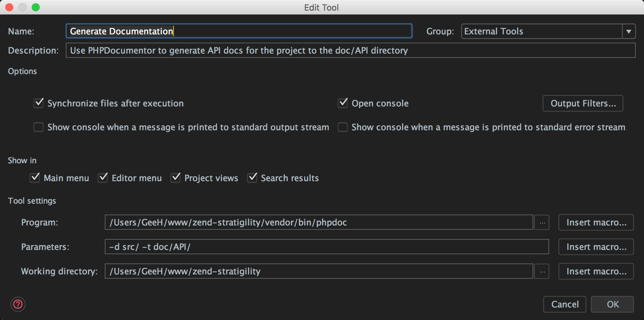Confirm changes with the OK button
The image size is (644, 320).
tap(612, 304)
